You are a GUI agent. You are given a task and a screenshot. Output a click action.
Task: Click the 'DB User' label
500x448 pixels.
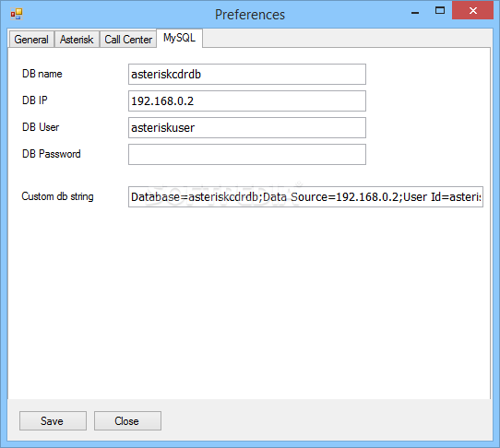41,127
